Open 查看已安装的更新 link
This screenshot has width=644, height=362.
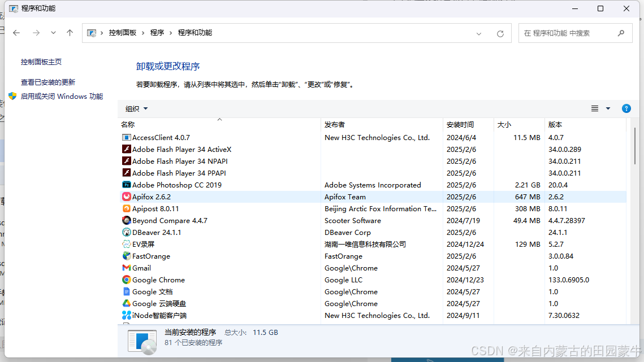click(48, 82)
